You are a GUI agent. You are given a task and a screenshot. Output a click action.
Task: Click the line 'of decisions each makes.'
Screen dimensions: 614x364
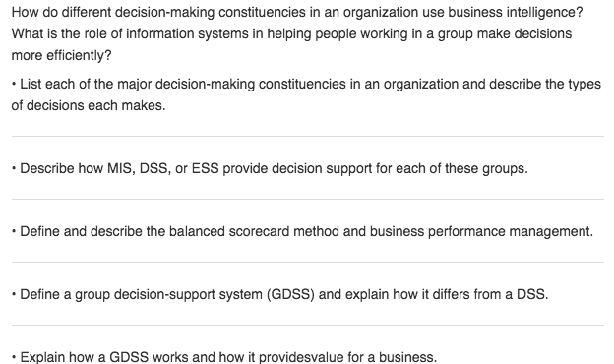pyautogui.click(x=89, y=105)
